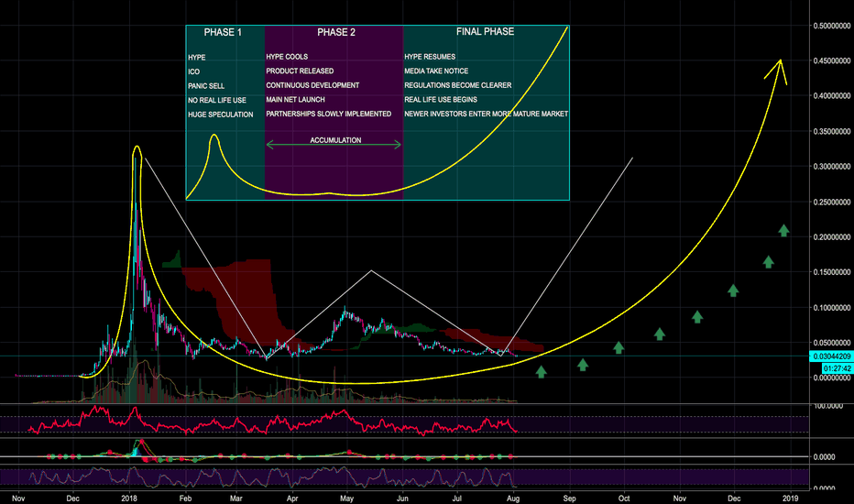The width and height of the screenshot is (854, 504).
Task: Select the 0.40000000 price axis label
Action: pos(832,96)
